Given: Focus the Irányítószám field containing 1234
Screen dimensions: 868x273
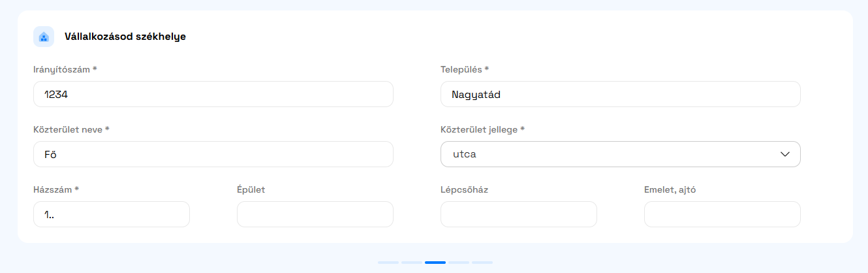Looking at the screenshot, I should tap(213, 94).
